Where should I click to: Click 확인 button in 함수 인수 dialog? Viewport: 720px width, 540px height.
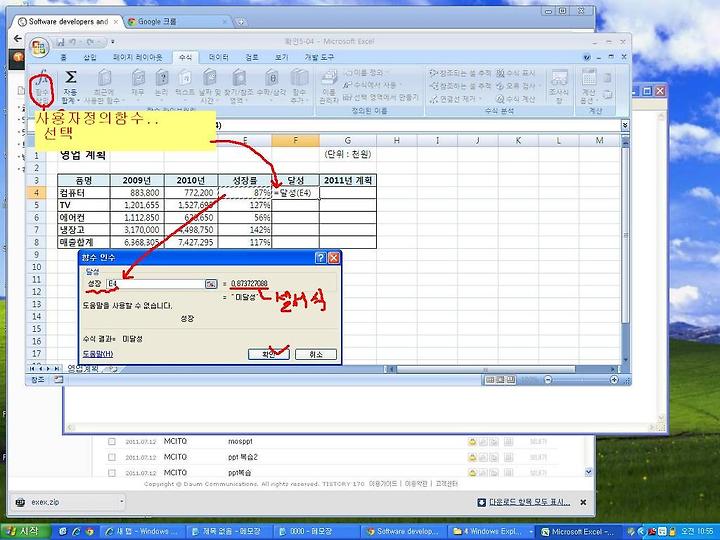269,354
